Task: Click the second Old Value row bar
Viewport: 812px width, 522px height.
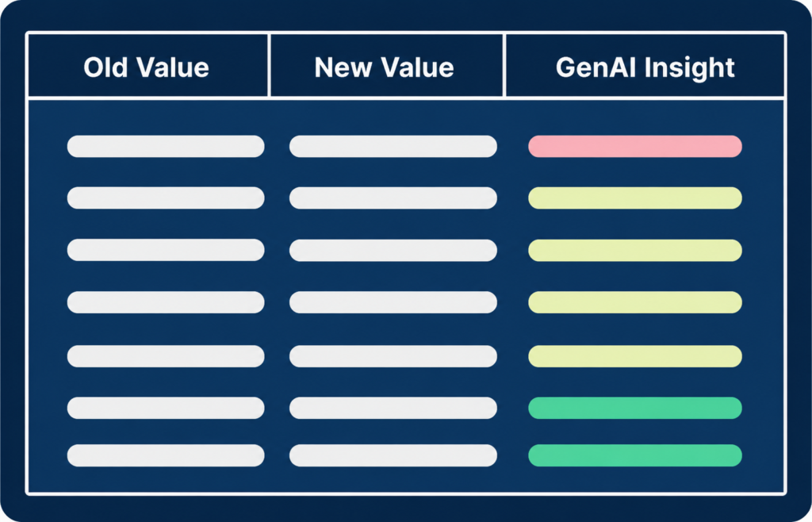Action: [166, 198]
